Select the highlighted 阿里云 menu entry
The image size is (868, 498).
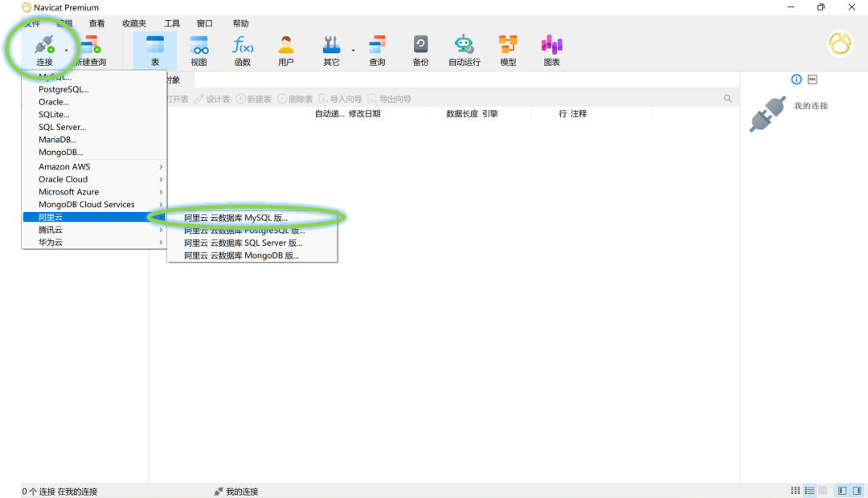[x=94, y=217]
